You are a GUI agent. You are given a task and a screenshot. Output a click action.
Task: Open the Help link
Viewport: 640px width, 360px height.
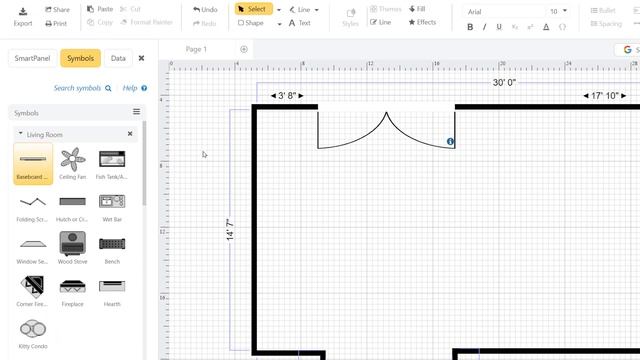tap(135, 88)
